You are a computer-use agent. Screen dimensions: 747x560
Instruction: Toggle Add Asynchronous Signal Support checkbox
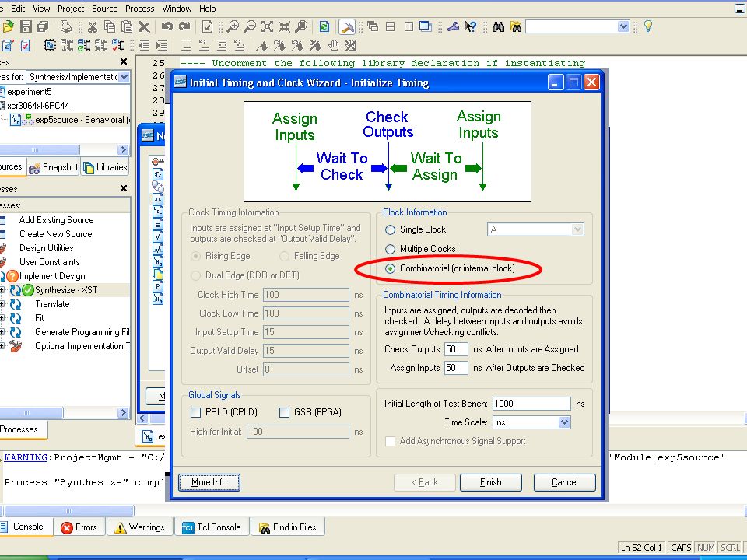pyautogui.click(x=390, y=442)
